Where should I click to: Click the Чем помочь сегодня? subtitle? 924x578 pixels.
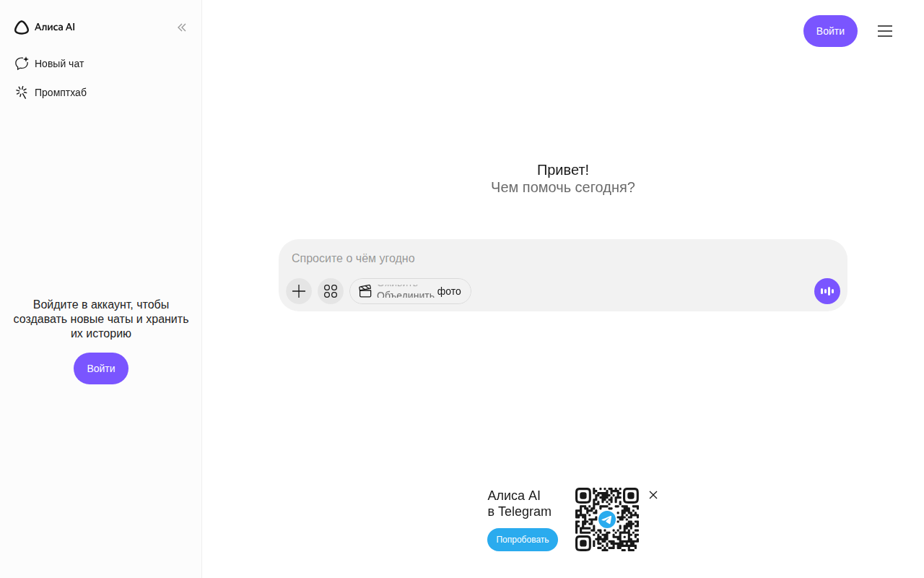pos(563,187)
